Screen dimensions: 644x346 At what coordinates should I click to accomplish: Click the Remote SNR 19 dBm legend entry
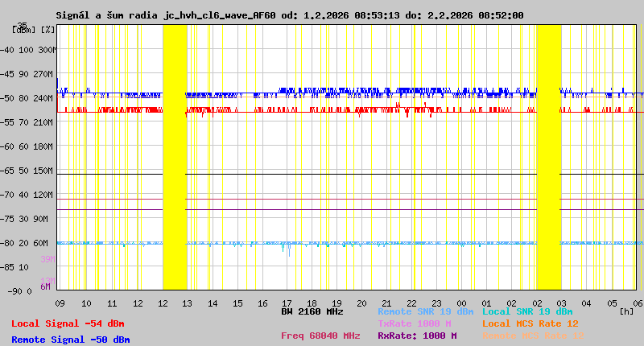[x=425, y=311]
